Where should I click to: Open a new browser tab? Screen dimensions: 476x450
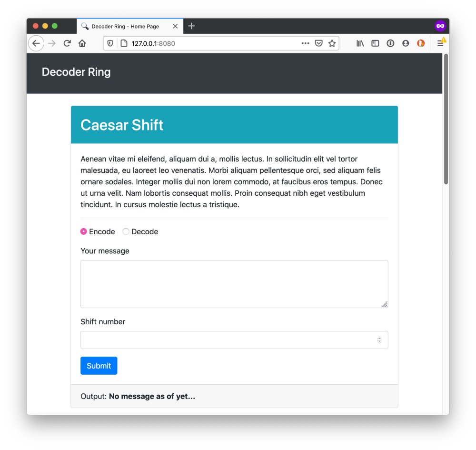(191, 26)
